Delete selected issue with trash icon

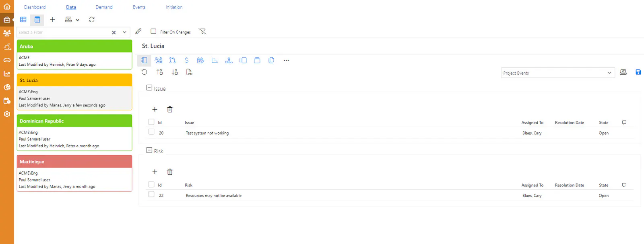tap(170, 109)
